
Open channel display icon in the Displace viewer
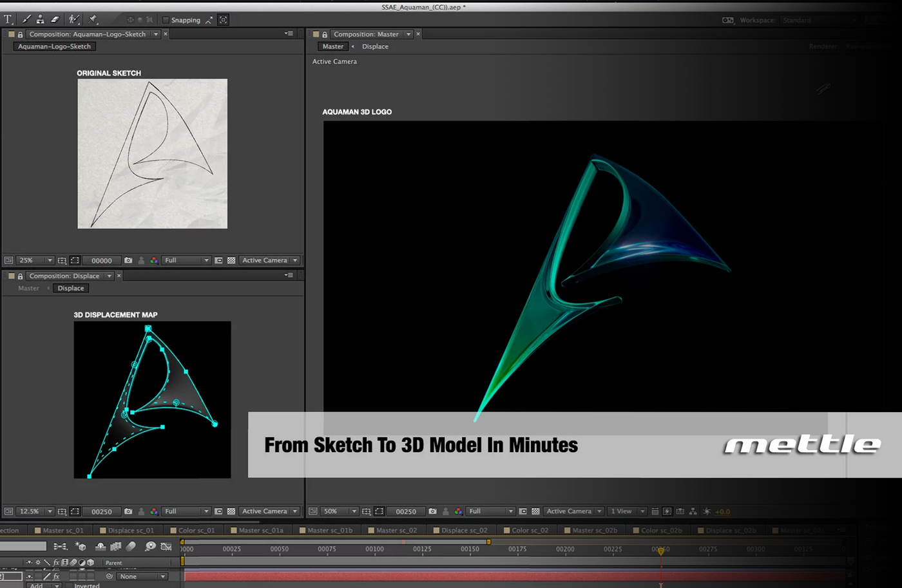coord(154,511)
